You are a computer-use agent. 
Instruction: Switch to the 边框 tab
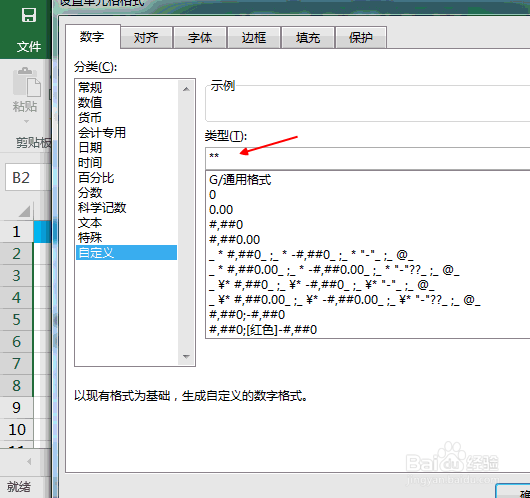pos(254,38)
